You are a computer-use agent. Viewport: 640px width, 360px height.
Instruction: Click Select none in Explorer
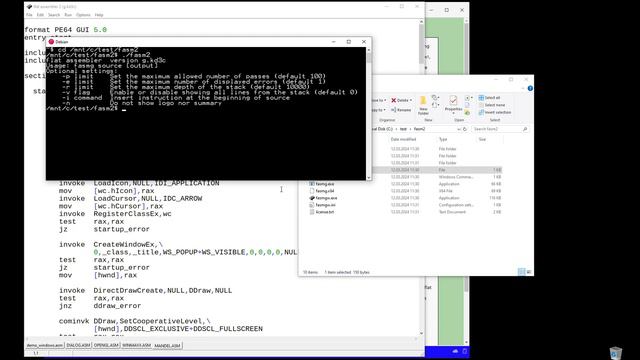(492, 105)
